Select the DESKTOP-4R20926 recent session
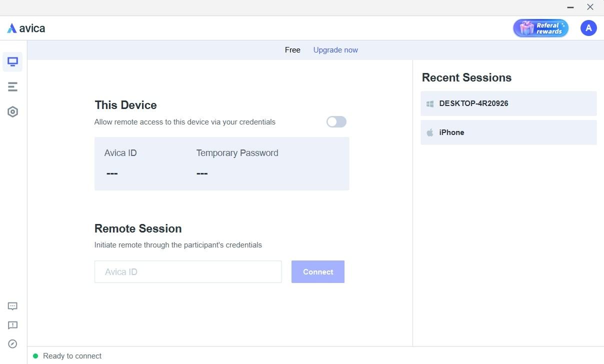The width and height of the screenshot is (604, 364). (508, 103)
